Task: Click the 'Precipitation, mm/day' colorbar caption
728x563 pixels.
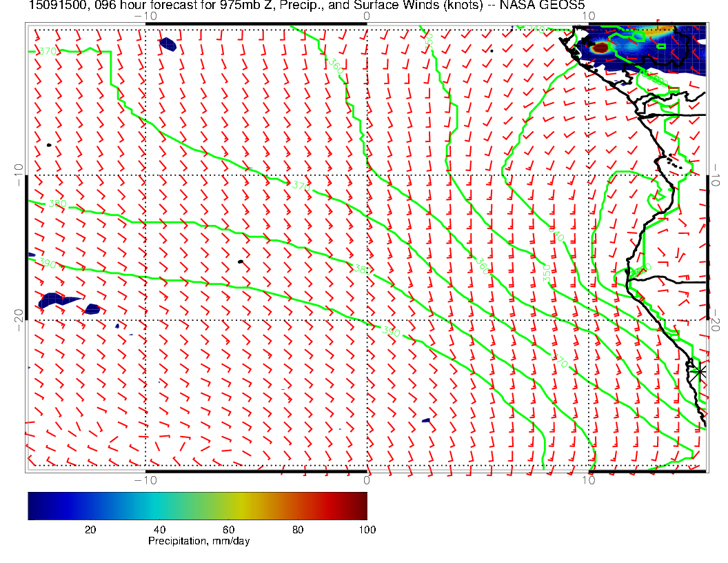Action: (x=199, y=542)
